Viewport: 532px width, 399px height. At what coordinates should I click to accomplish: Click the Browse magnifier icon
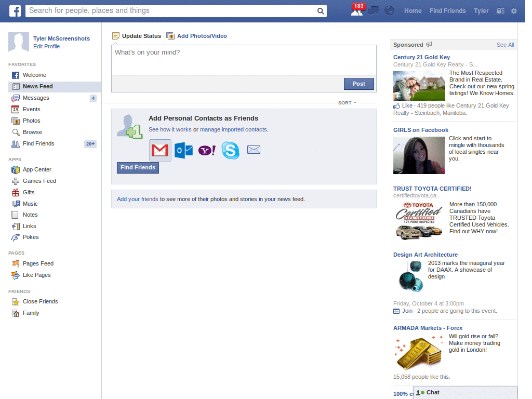[x=16, y=132]
